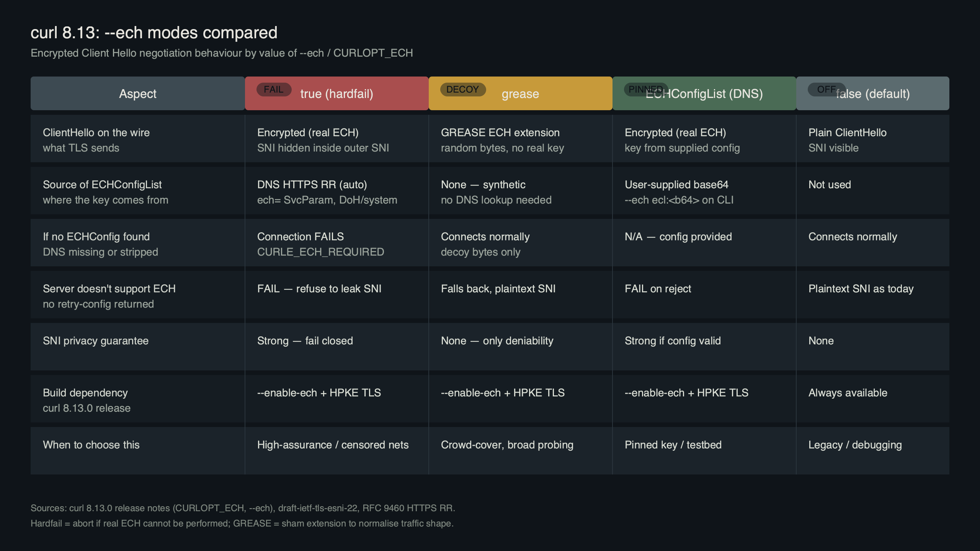
Task: Select the 'ECHConfigList (DNS)' column header
Action: 704,93
